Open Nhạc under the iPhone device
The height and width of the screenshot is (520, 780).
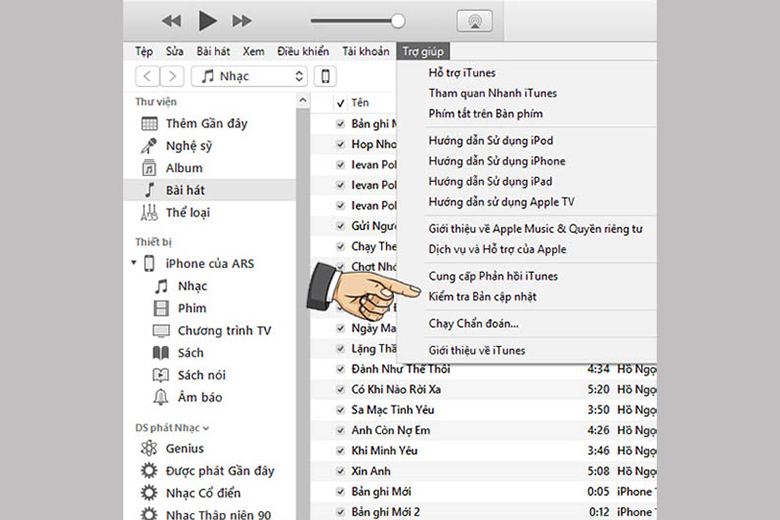coord(193,286)
